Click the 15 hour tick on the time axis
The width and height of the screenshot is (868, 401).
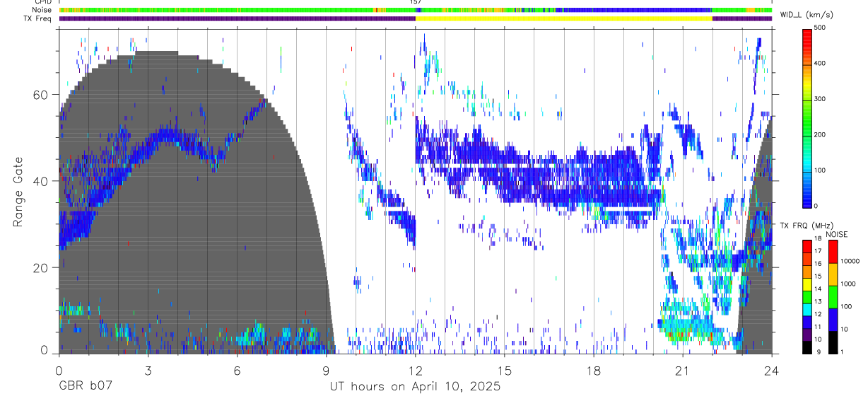tap(504, 371)
